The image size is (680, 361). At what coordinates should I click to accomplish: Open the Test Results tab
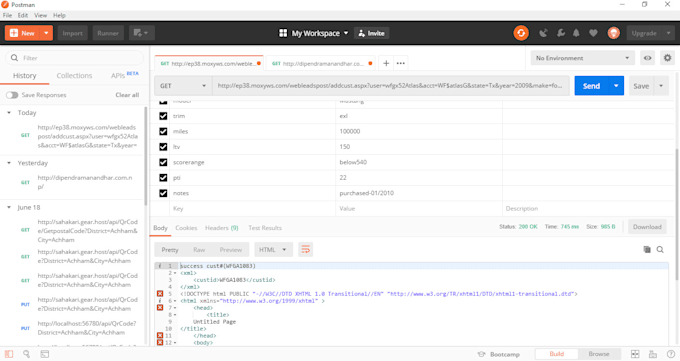(x=265, y=228)
